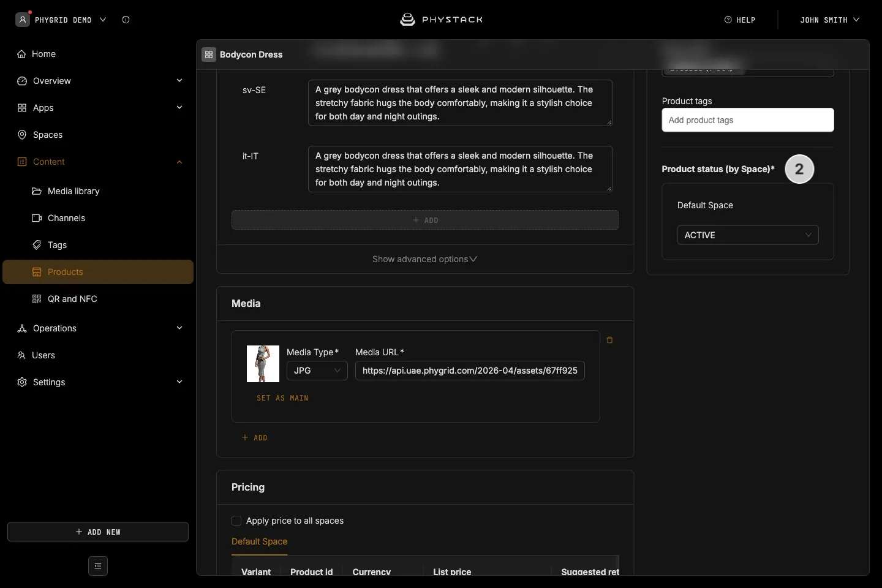Click the info icon near Phygrid Demo

(x=126, y=20)
